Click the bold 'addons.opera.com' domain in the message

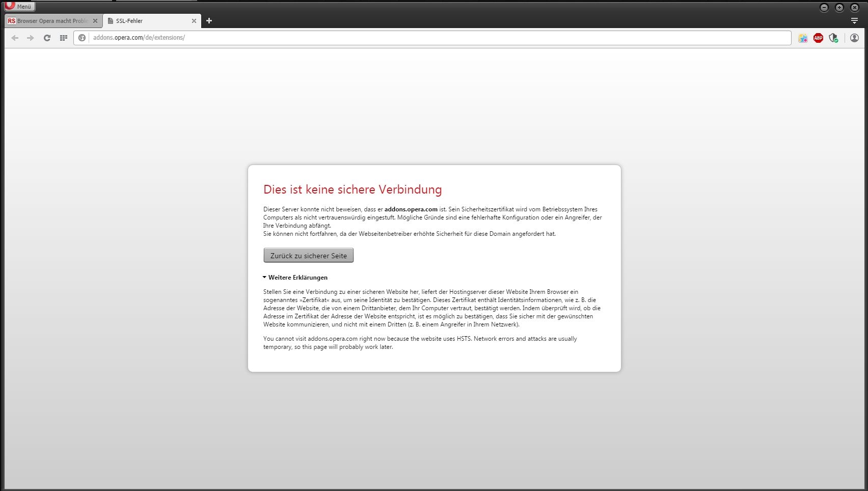tap(411, 209)
